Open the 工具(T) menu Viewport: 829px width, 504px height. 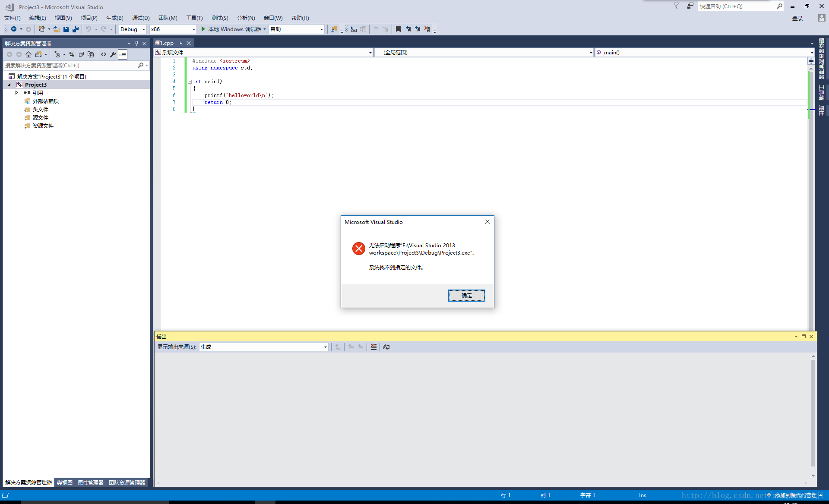(x=194, y=18)
